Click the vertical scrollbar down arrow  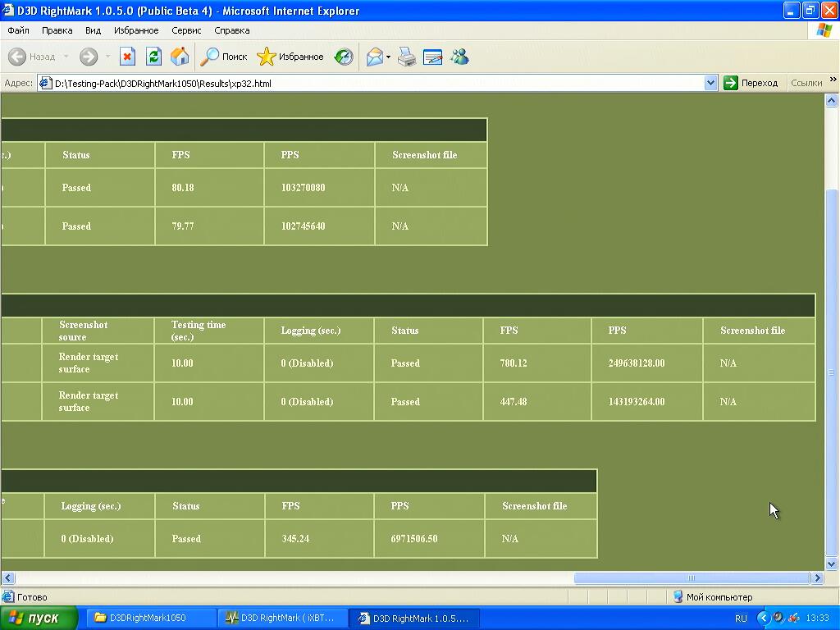coord(832,564)
